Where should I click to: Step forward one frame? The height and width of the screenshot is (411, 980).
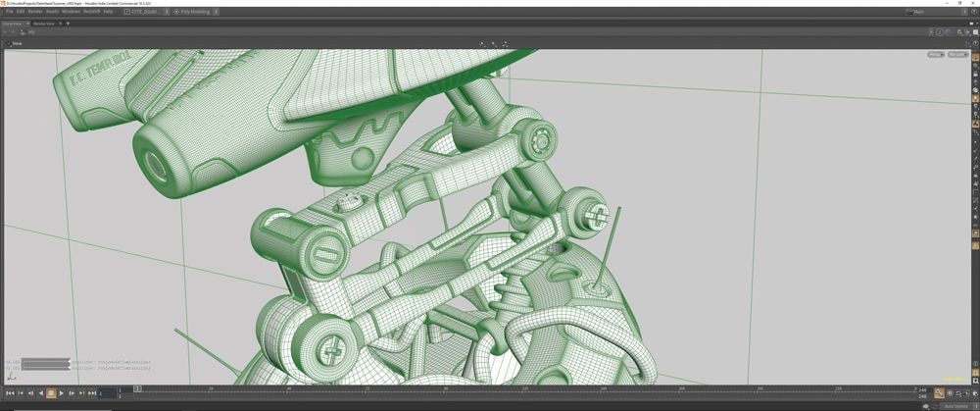tap(72, 393)
